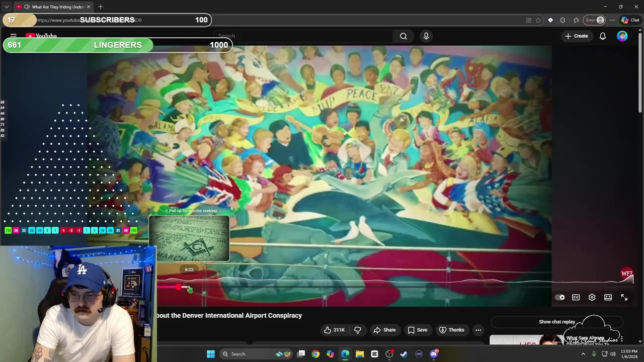Open network icon in system tray
Image resolution: width=644 pixels, height=362 pixels.
(x=604, y=354)
